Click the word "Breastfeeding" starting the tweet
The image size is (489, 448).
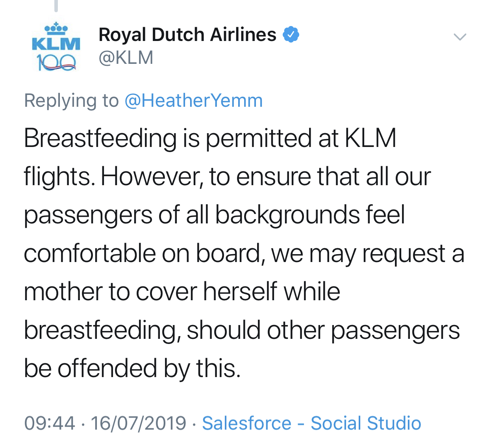100,139
